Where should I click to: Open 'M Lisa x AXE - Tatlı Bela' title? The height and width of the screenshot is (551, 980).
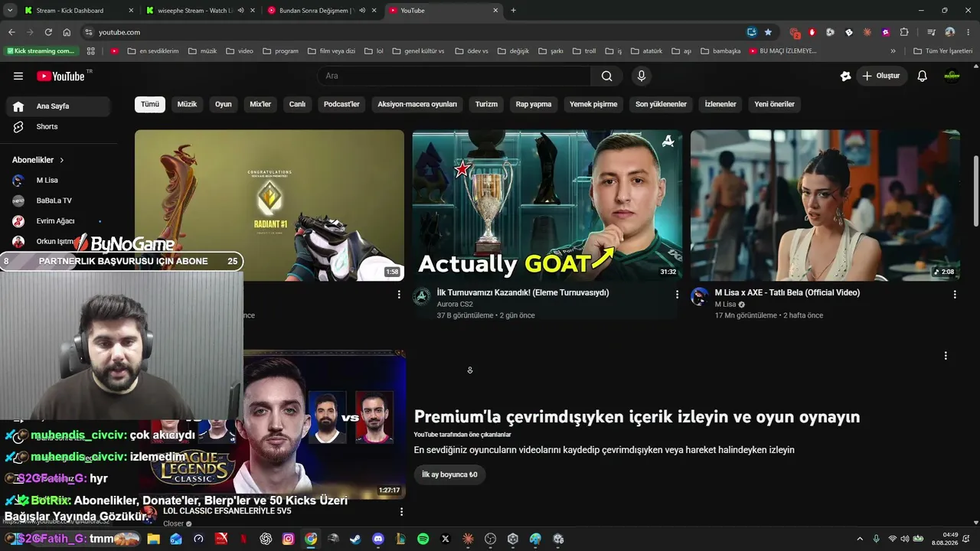[787, 293]
